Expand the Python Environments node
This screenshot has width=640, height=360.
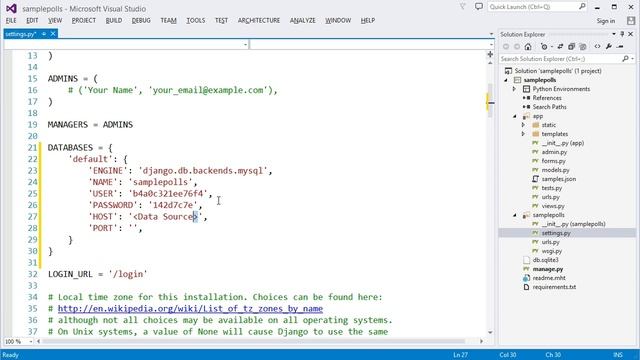point(514,89)
